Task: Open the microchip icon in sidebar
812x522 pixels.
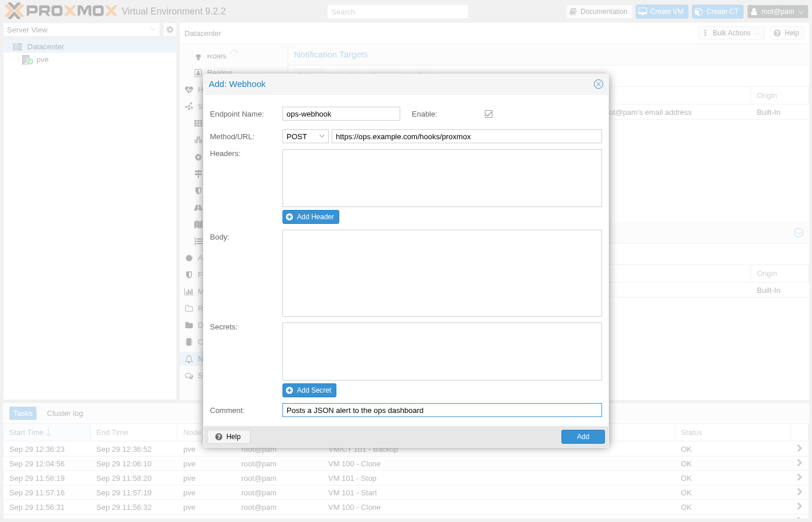Action: pos(189,342)
